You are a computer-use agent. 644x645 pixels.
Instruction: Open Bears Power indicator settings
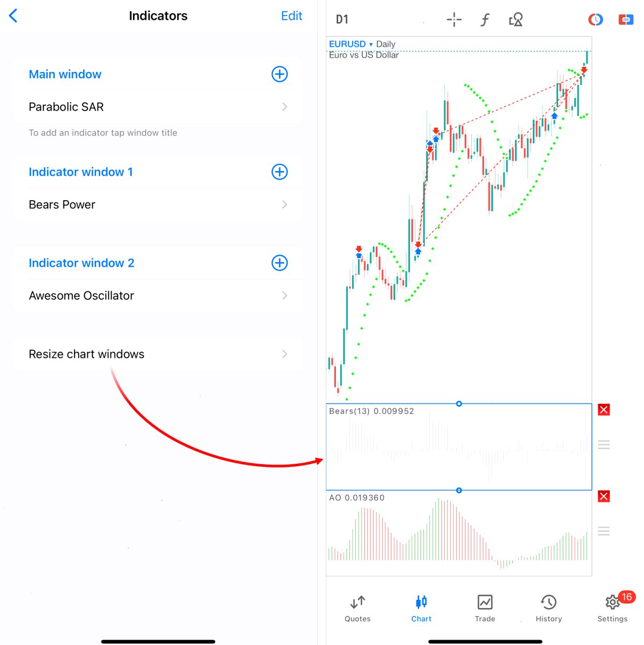[158, 204]
